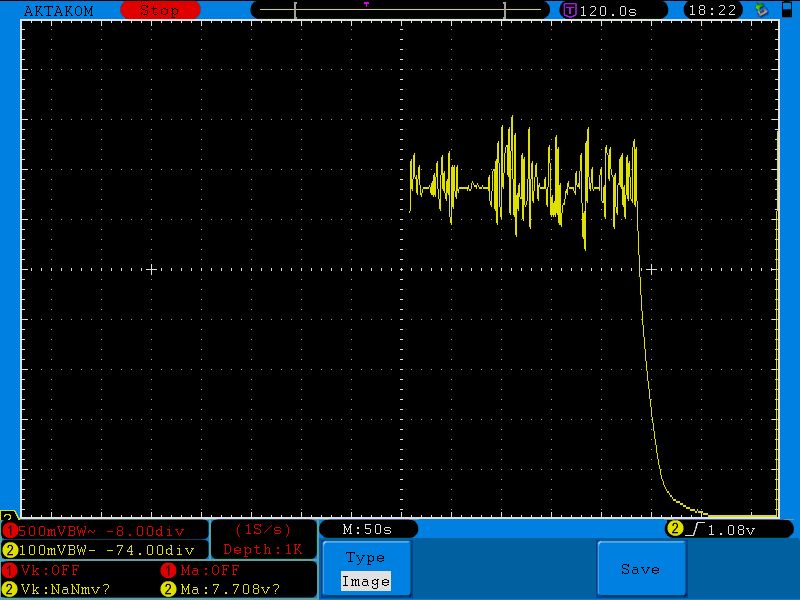Image resolution: width=800 pixels, height=600 pixels.
Task: Click the purple trigger marker in memory bar
Action: click(x=366, y=4)
